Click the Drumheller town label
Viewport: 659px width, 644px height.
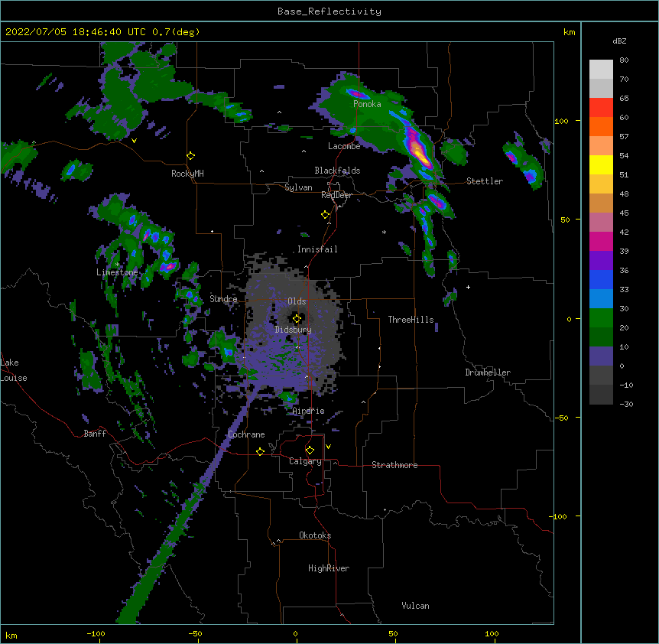click(x=488, y=372)
